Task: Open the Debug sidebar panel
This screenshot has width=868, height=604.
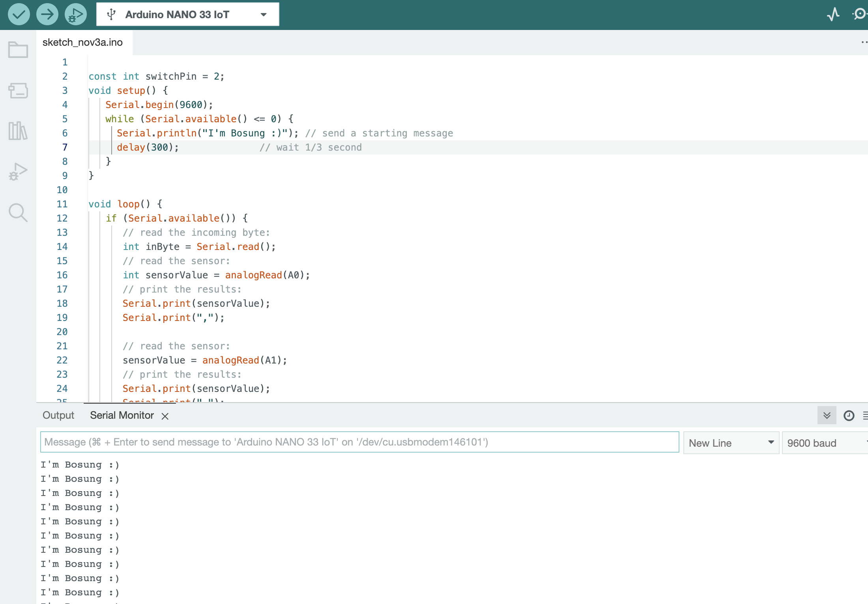Action: point(18,172)
